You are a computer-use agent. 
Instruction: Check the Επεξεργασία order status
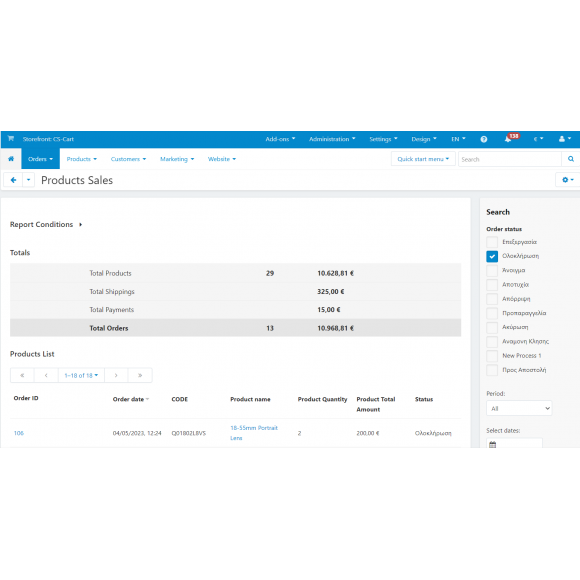coord(492,242)
